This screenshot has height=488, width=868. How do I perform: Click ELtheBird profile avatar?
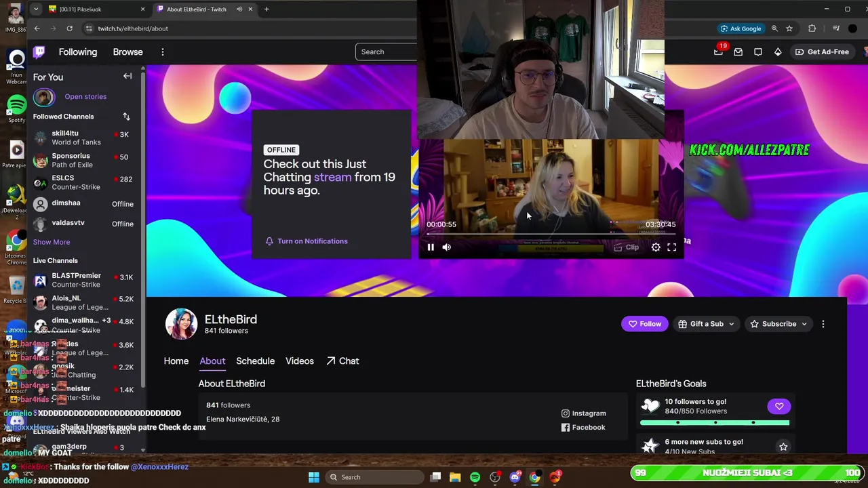[x=181, y=324]
